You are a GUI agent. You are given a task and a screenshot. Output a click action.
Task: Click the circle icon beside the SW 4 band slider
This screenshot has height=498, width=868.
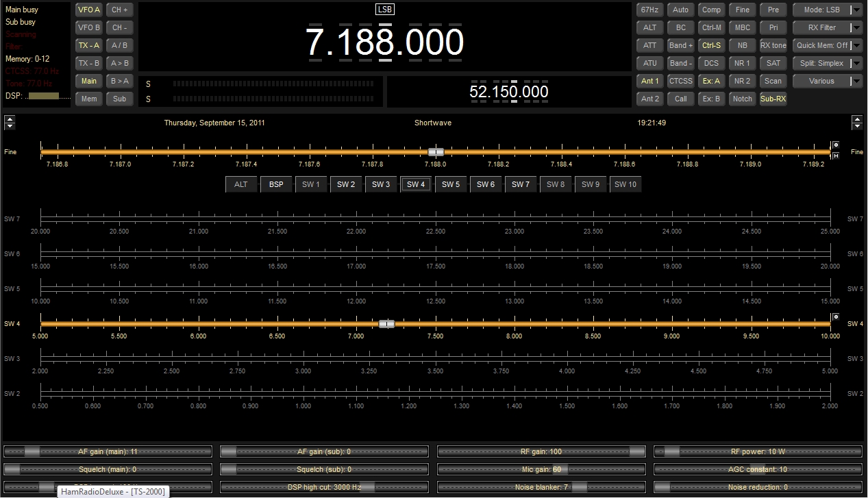point(836,316)
